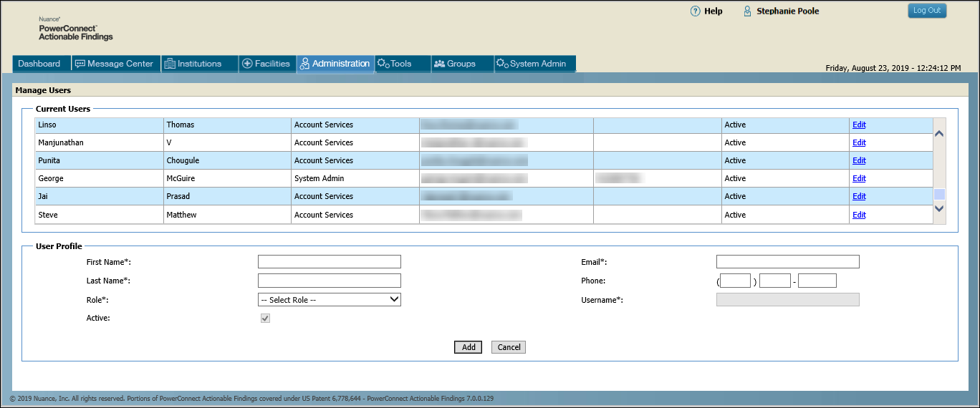Image resolution: width=980 pixels, height=408 pixels.
Task: Click the greyed Username field
Action: point(788,300)
